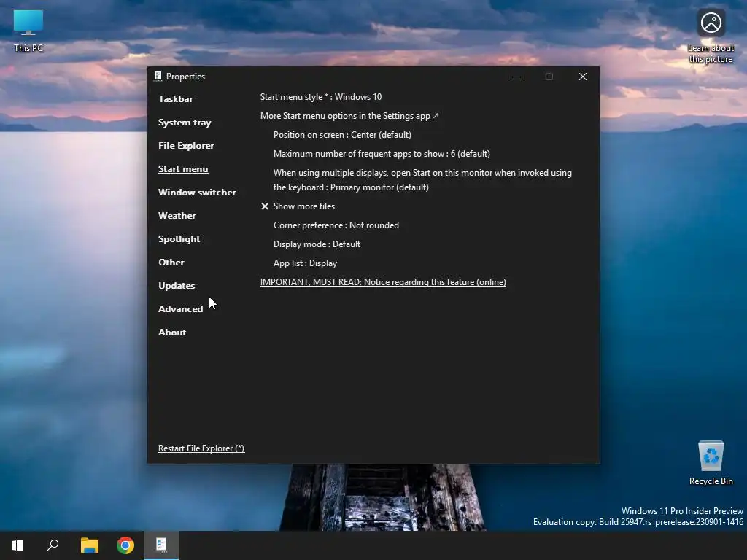Select Properties app icon in taskbar
The image size is (747, 560).
(x=161, y=545)
